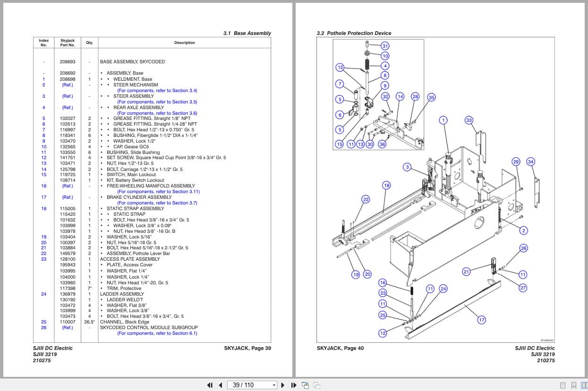
Task: Click '3.2 Pothole Protection Device' heading
Action: [x=354, y=34]
